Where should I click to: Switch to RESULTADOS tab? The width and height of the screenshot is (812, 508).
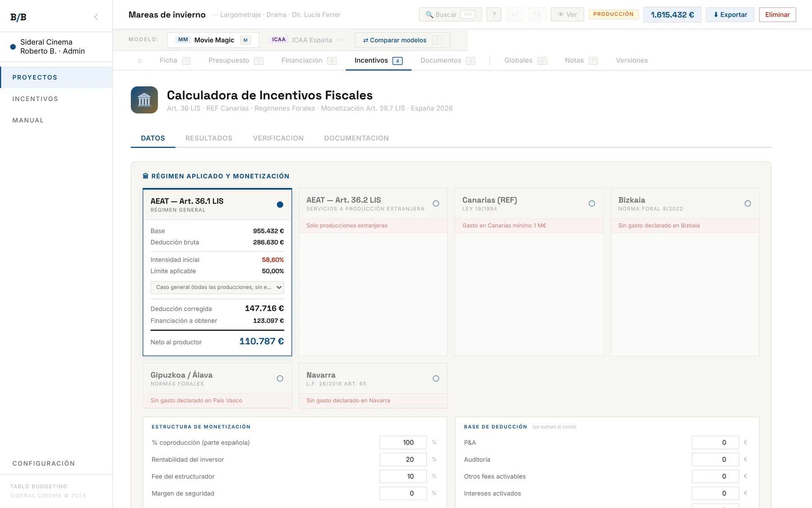pyautogui.click(x=209, y=138)
